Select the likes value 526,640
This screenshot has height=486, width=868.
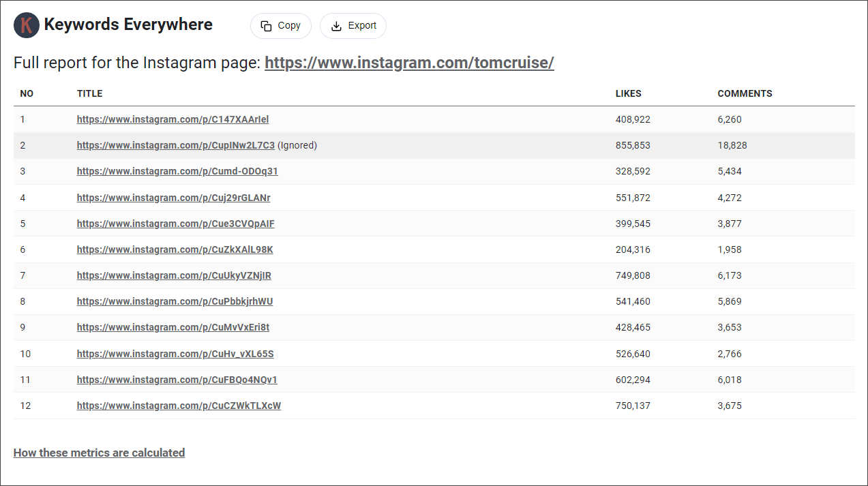point(633,354)
